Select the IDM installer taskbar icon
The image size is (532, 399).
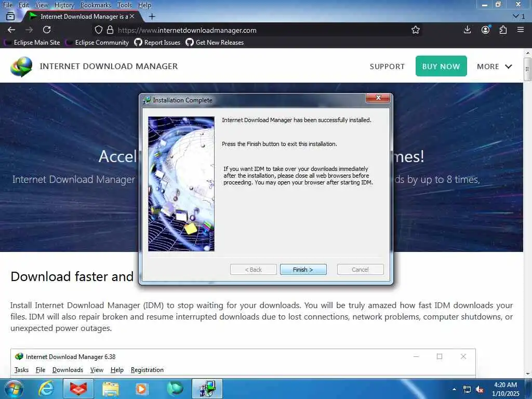click(207, 389)
